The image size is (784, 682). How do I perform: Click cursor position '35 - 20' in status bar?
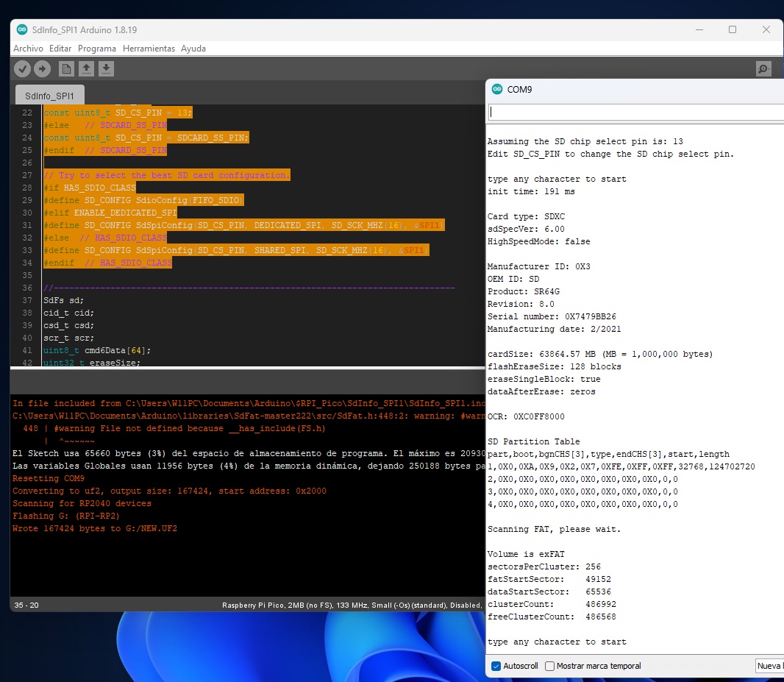click(x=26, y=605)
